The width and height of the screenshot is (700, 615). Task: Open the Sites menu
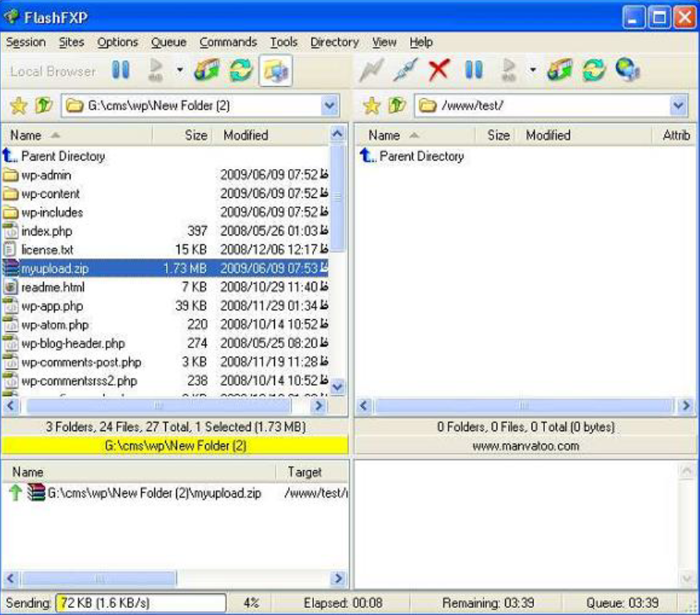pyautogui.click(x=71, y=42)
